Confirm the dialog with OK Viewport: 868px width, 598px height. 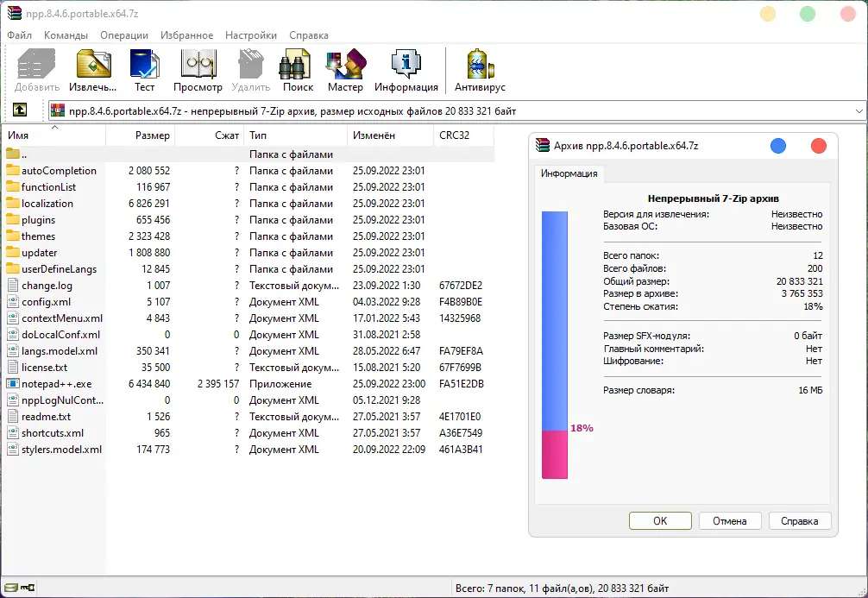660,520
